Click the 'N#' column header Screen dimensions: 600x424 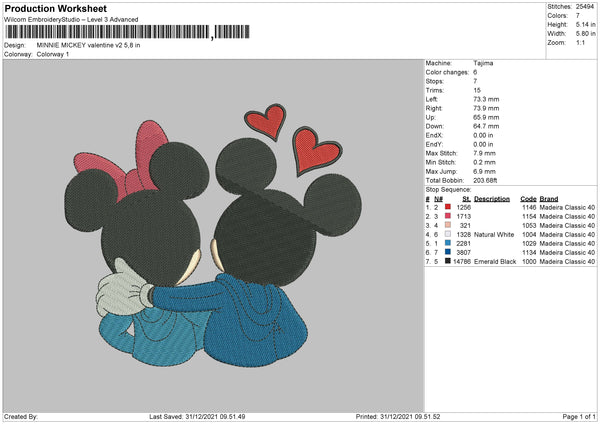[439, 199]
